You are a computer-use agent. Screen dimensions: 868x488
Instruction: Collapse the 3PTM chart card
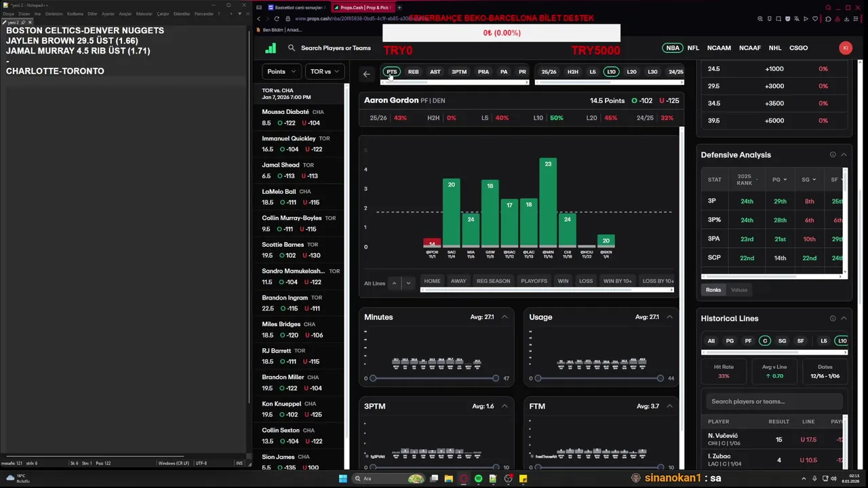point(505,406)
